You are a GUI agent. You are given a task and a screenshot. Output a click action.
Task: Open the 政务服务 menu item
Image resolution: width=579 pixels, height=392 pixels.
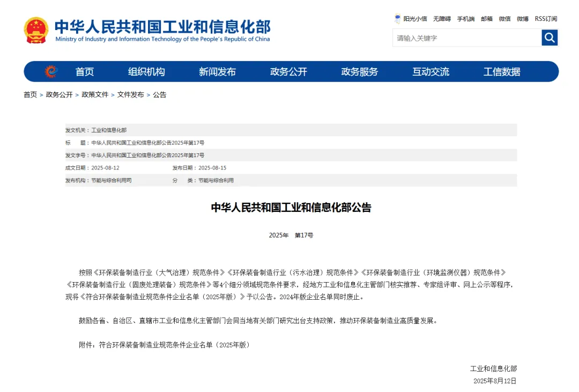click(x=360, y=72)
